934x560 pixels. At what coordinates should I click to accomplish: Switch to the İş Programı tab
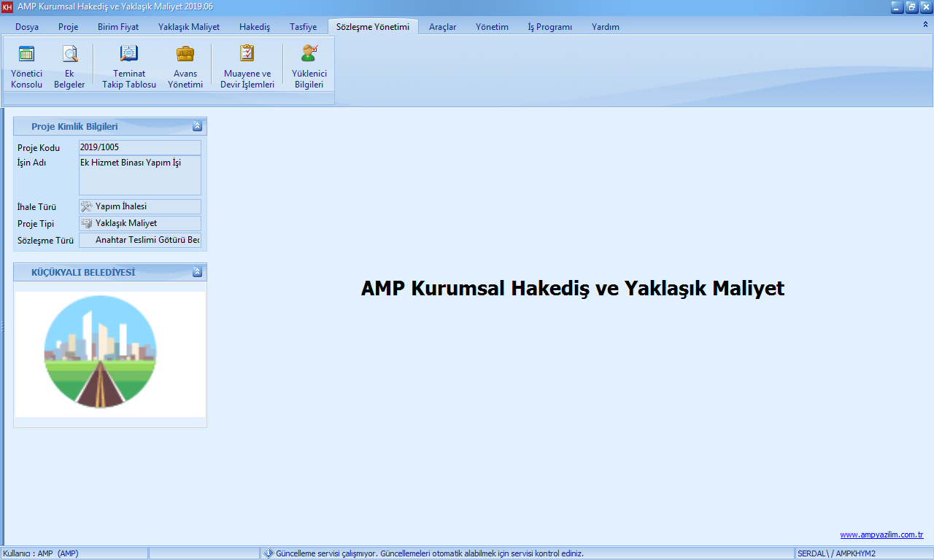click(549, 27)
